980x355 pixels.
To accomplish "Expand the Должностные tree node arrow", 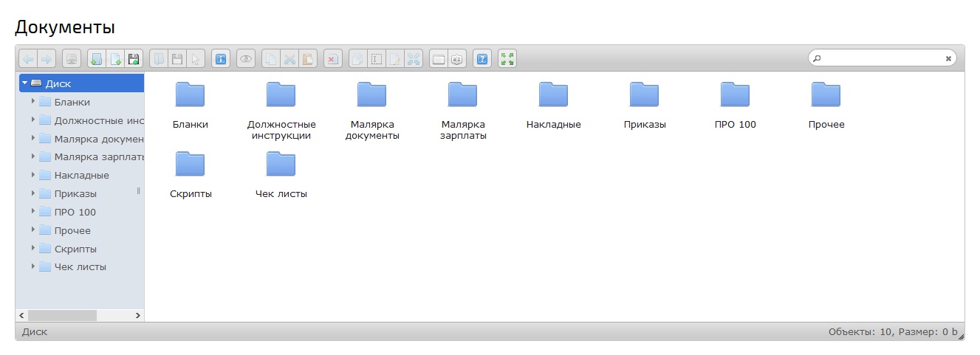I will pyautogui.click(x=33, y=120).
